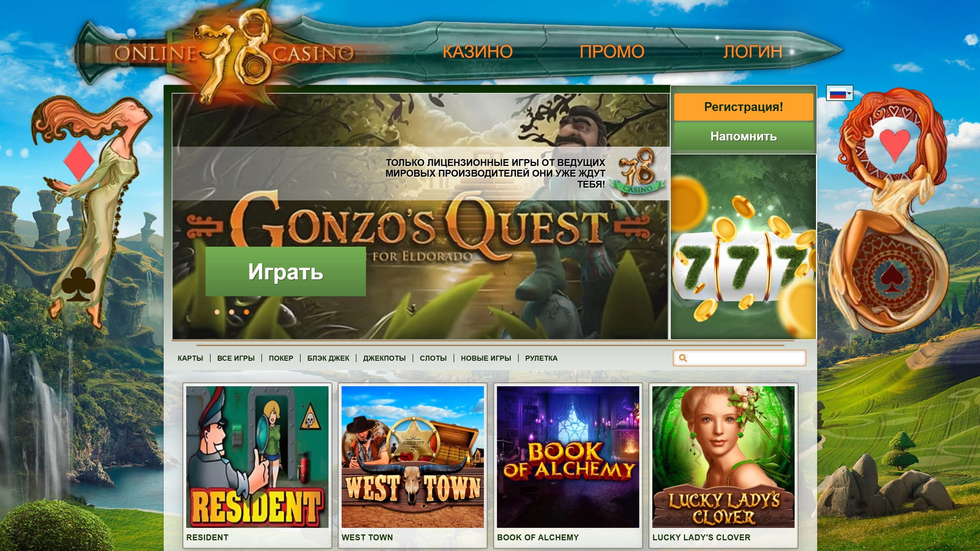Switch to the РУЛЕТКА category tab
The height and width of the screenshot is (551, 980).
(541, 358)
